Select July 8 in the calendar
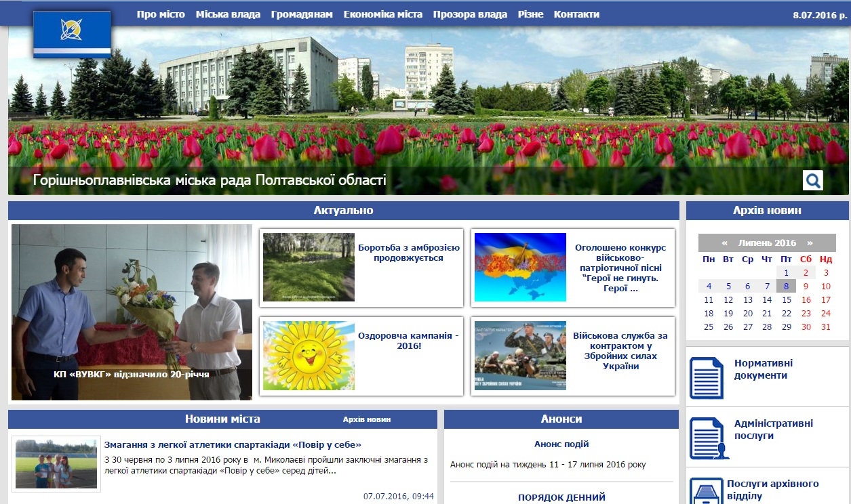Image resolution: width=851 pixels, height=504 pixels. 786,286
